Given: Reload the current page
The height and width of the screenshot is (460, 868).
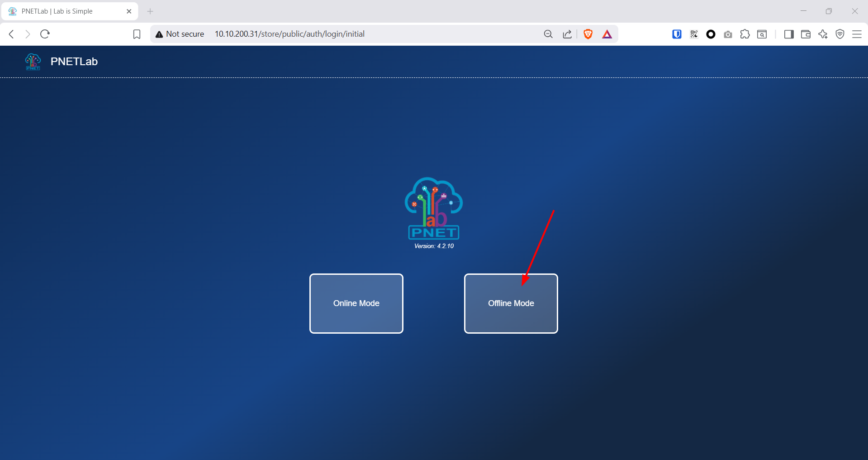Looking at the screenshot, I should tap(45, 34).
